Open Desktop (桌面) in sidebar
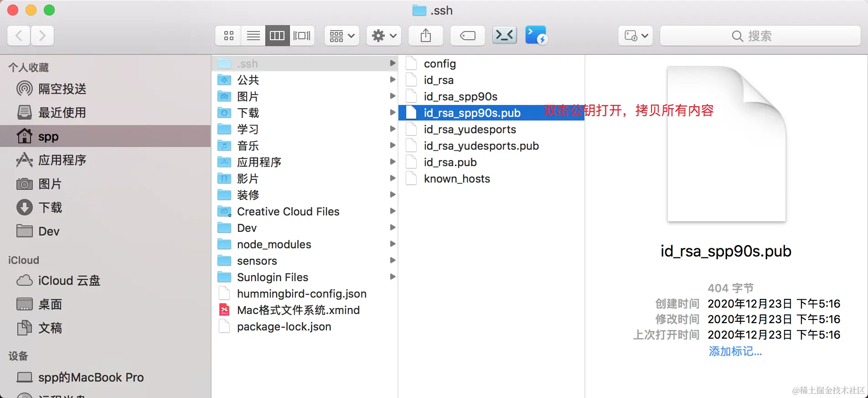The width and height of the screenshot is (868, 398). 105,304
